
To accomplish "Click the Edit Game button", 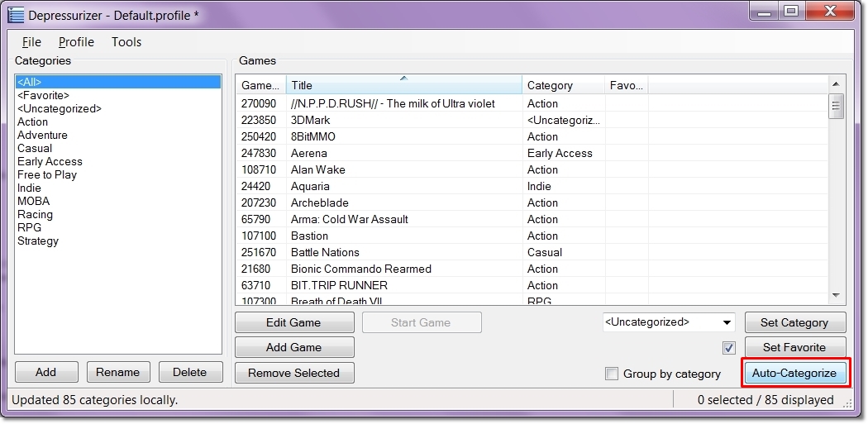I will pos(294,322).
